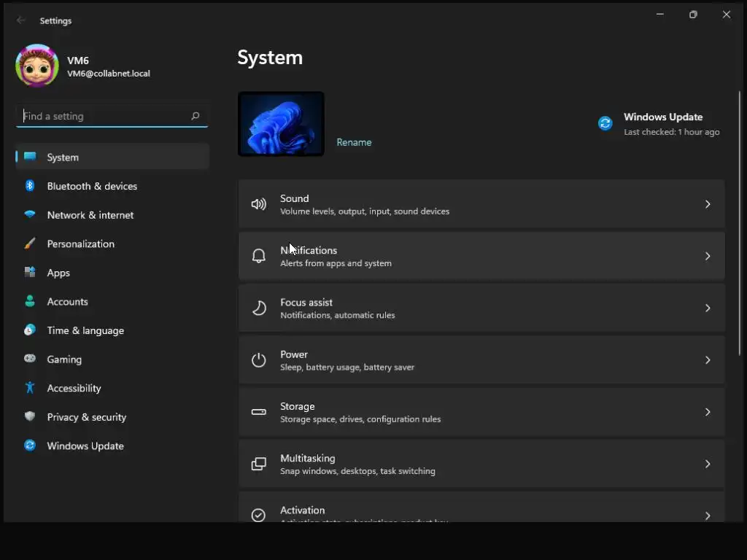This screenshot has width=747, height=560.
Task: Click the Sound speaker icon
Action: [x=259, y=204]
